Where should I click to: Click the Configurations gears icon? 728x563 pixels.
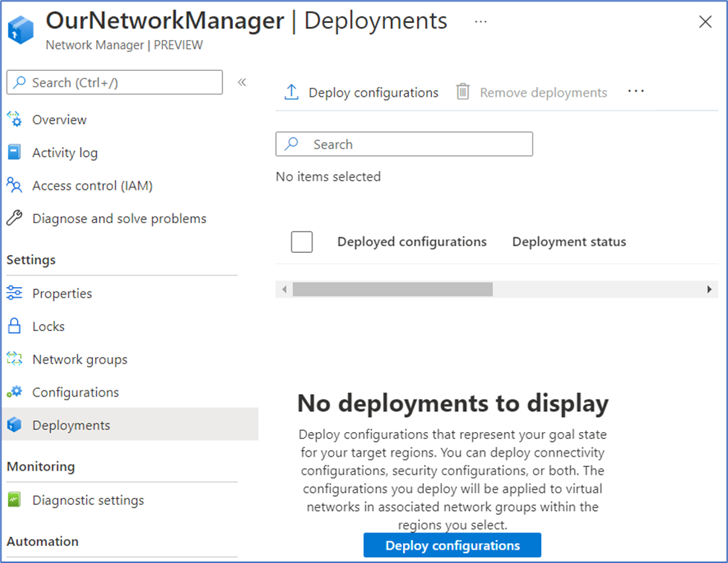click(14, 392)
